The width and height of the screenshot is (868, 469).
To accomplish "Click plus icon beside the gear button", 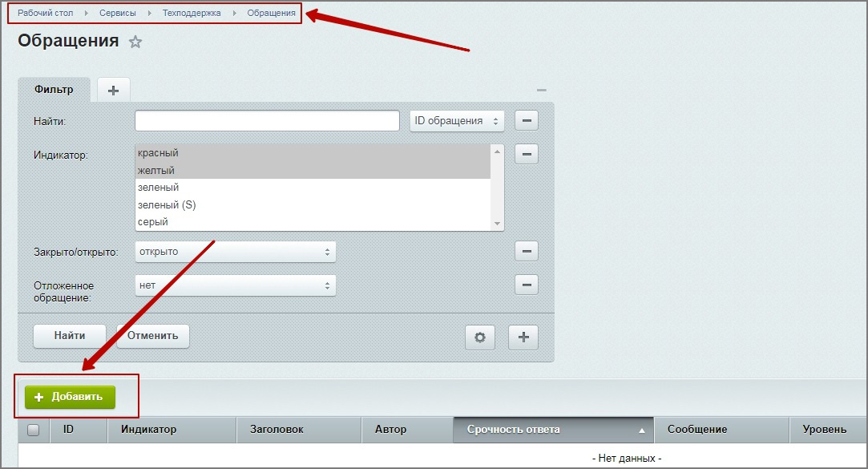I will click(x=523, y=338).
